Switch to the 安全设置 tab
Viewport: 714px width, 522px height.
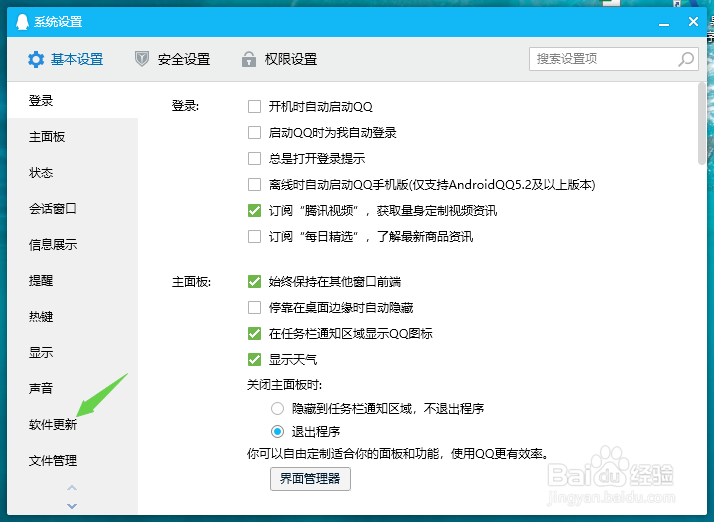coord(173,59)
